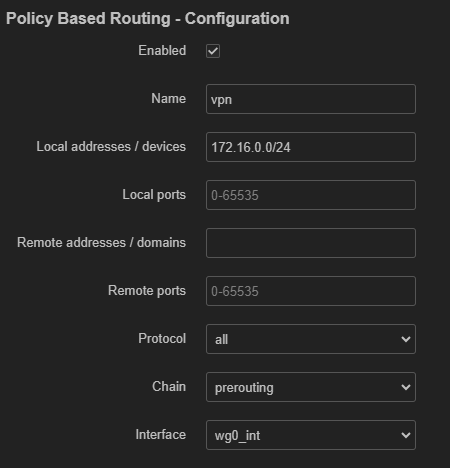The width and height of the screenshot is (450, 468).
Task: Click into the Local ports input box
Action: click(x=311, y=195)
